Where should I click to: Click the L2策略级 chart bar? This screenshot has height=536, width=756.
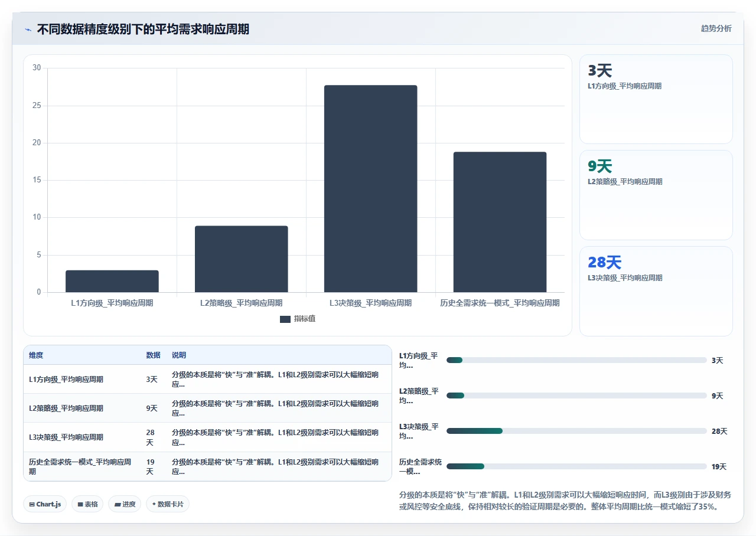(x=242, y=259)
